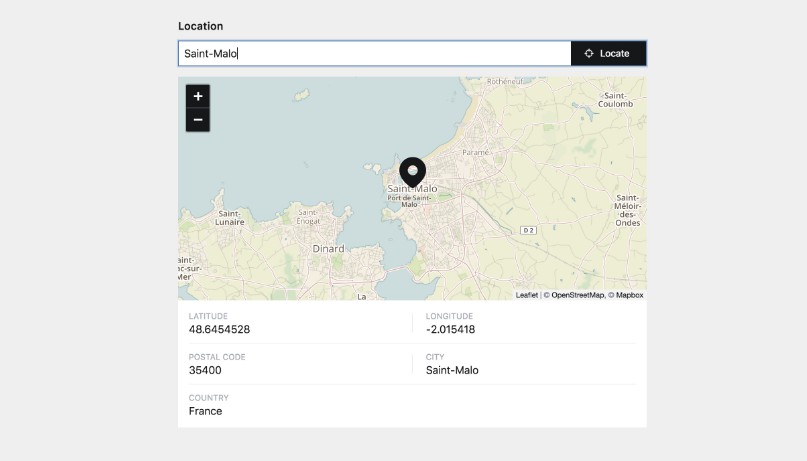Open the Leaflet attribution link
Image resolution: width=807 pixels, height=461 pixels.
526,295
